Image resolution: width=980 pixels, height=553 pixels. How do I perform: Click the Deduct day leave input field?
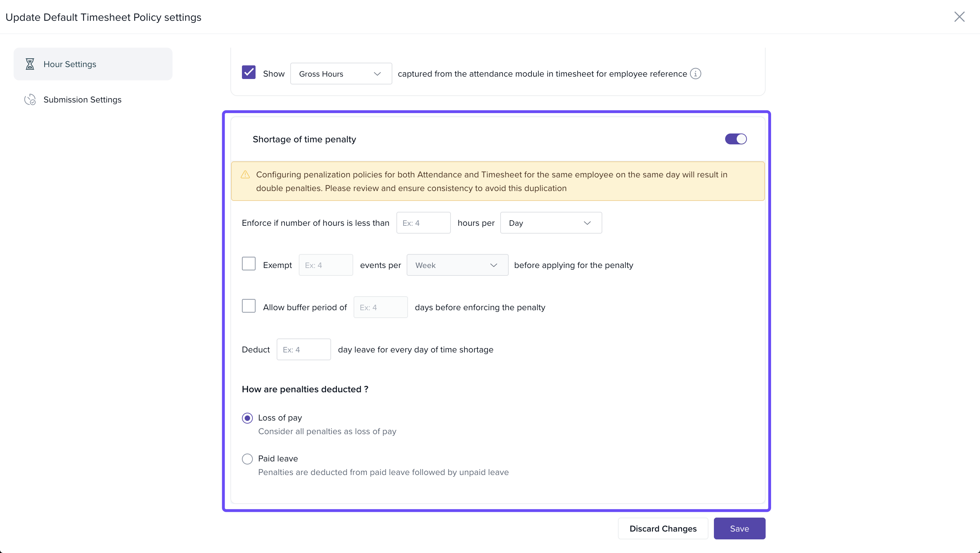coord(303,350)
